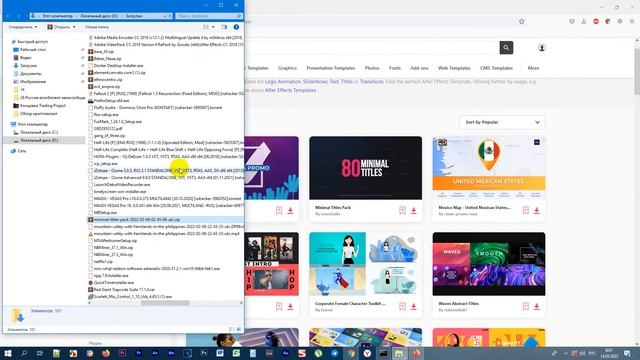Image resolution: width=640 pixels, height=360 pixels.
Task: Follow the Transitions link
Action: [x=371, y=82]
